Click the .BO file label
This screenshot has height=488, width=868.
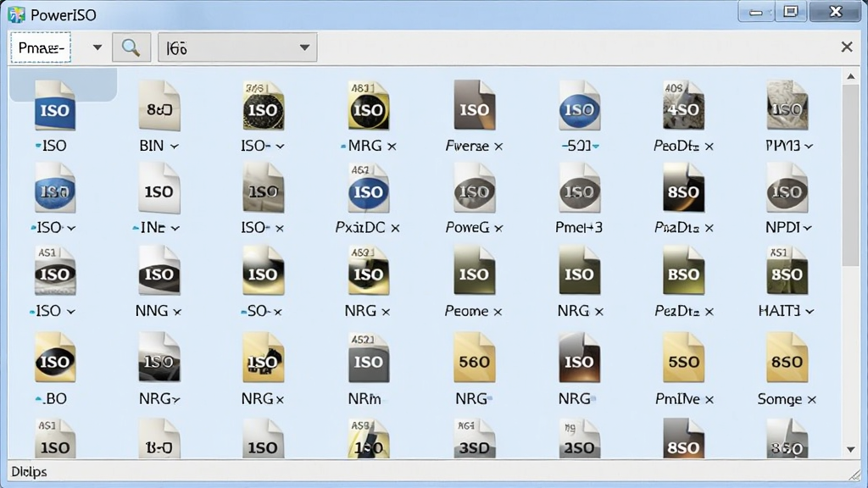[x=51, y=399]
